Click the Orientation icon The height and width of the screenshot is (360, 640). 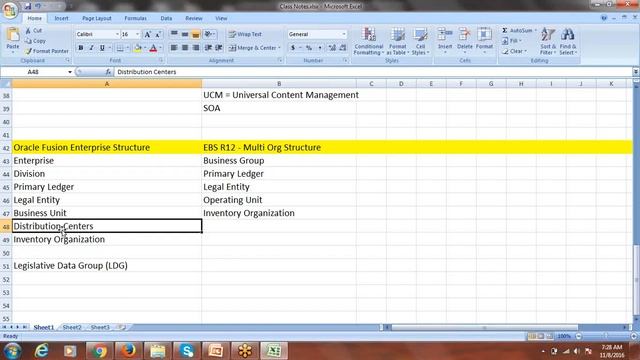click(x=209, y=34)
